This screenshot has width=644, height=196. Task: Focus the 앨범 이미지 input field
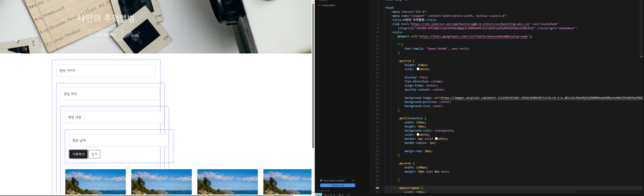click(106, 71)
